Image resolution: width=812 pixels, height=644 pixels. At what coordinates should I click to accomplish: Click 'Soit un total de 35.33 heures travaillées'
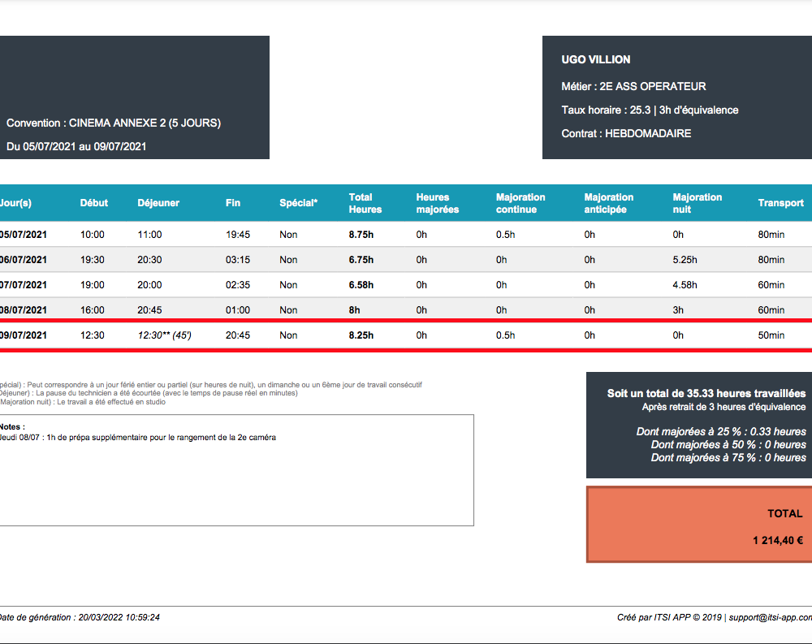click(x=706, y=393)
